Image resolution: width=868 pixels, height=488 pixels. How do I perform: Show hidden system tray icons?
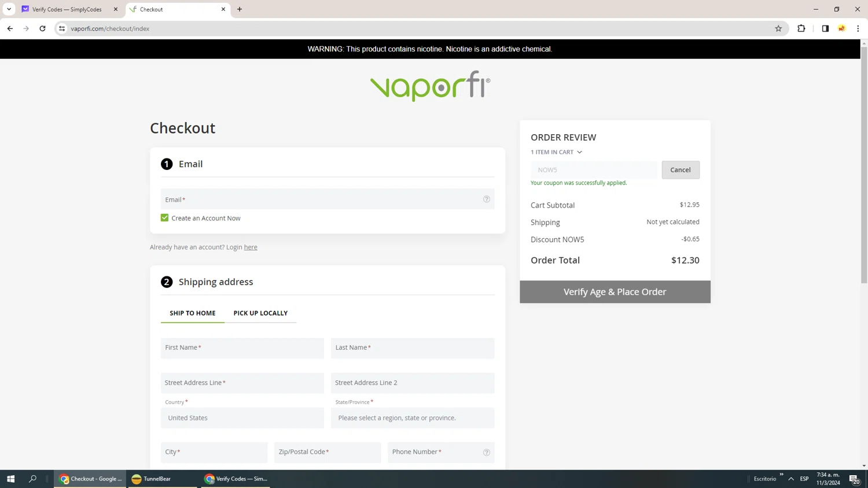(x=791, y=479)
